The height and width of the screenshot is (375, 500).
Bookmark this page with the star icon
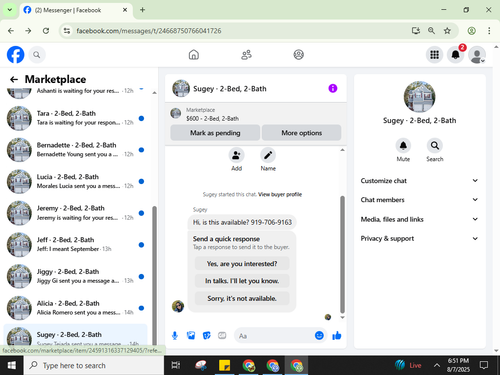[447, 31]
